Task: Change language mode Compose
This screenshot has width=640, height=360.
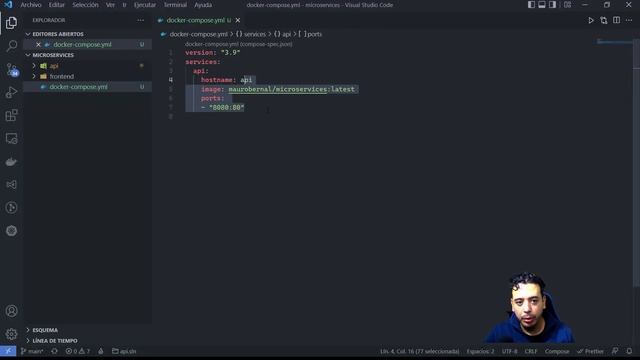Action: [x=557, y=351]
